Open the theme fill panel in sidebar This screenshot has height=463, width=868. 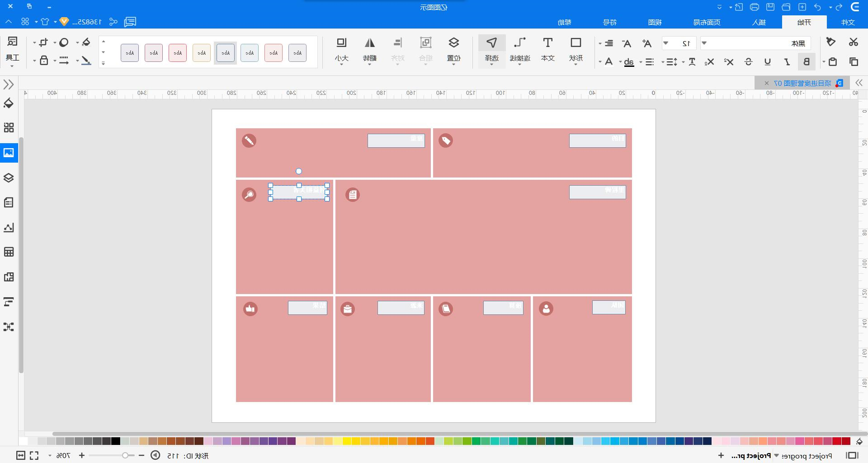[x=9, y=103]
